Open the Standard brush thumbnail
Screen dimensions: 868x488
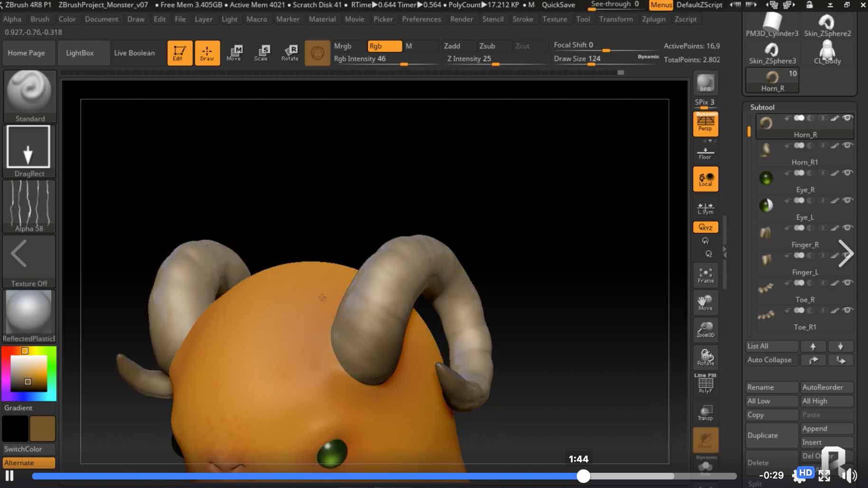pos(29,95)
